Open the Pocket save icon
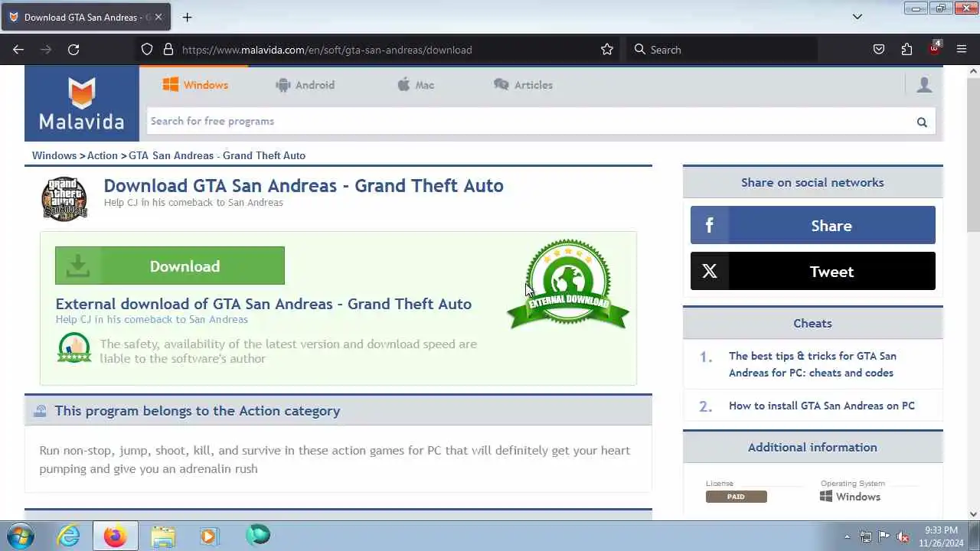 click(879, 50)
